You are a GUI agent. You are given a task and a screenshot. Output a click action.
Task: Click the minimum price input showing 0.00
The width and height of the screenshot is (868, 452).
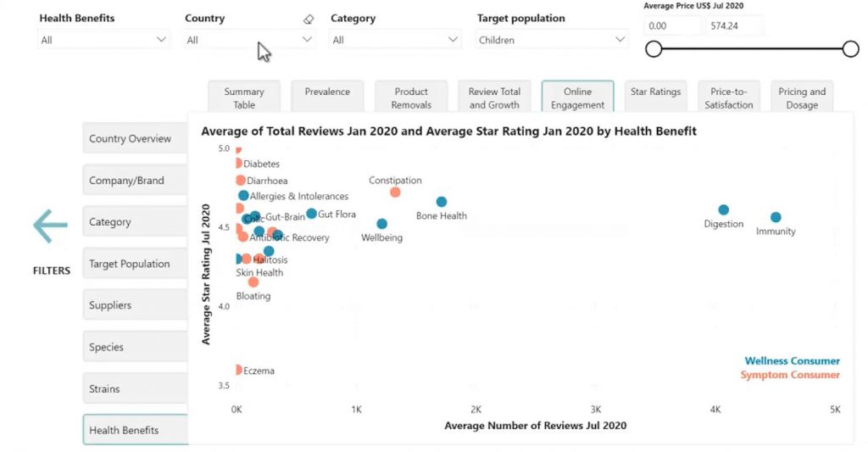coord(672,25)
